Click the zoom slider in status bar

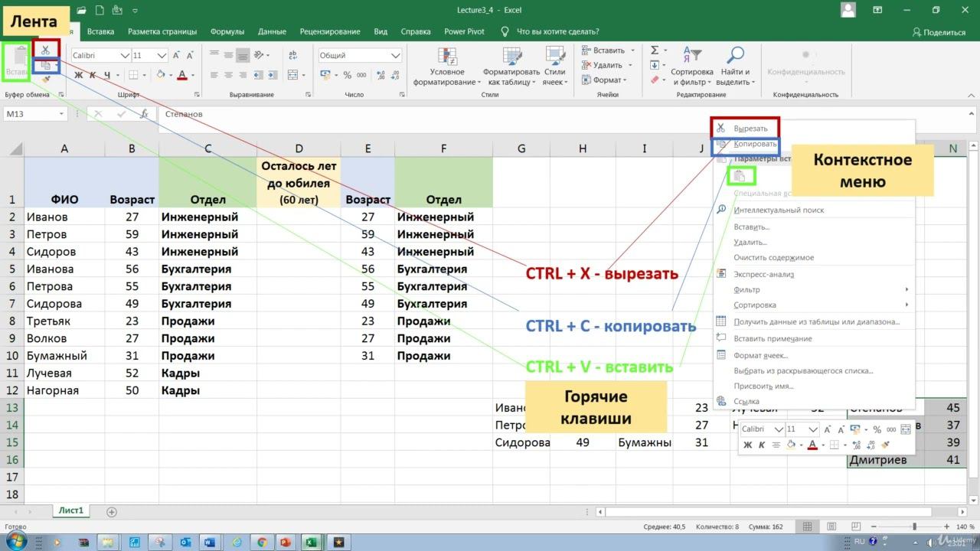point(913,527)
